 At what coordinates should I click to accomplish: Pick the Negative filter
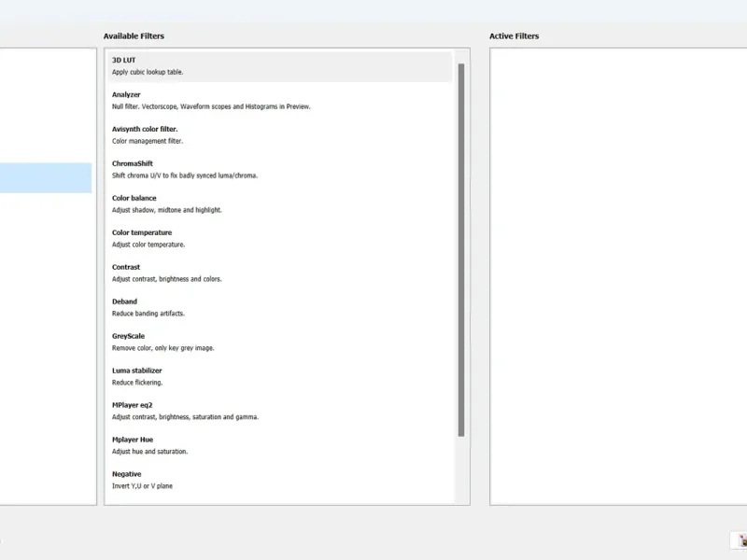[279, 480]
